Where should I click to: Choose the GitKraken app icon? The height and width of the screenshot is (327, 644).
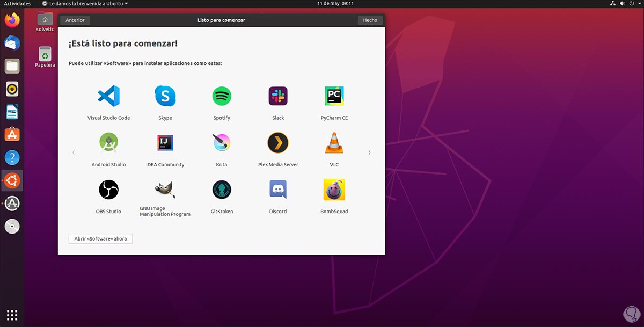tap(222, 190)
